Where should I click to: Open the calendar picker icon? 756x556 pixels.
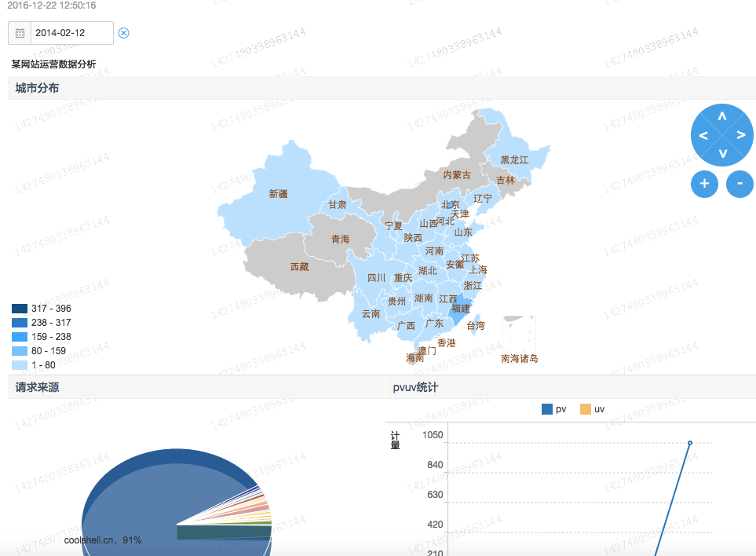(20, 33)
